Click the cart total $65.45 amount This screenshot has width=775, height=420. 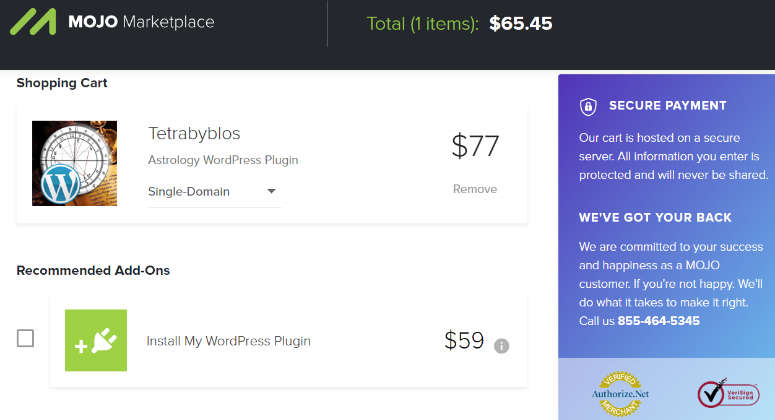(520, 23)
